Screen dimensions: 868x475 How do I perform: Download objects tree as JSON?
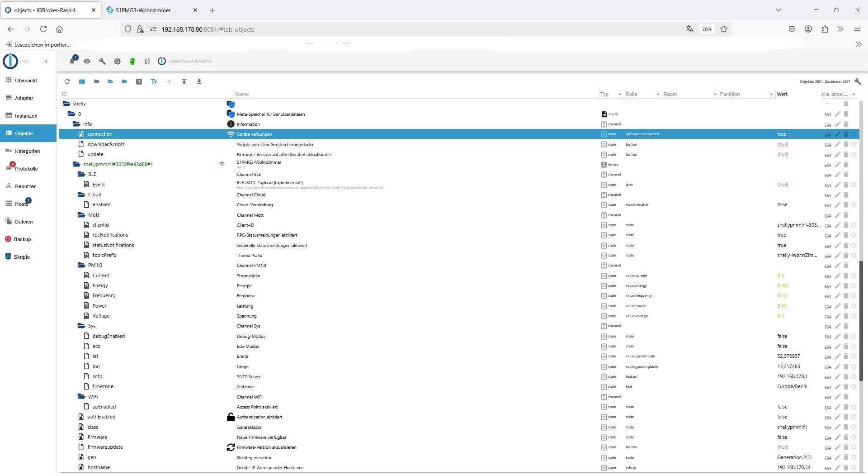coord(199,81)
